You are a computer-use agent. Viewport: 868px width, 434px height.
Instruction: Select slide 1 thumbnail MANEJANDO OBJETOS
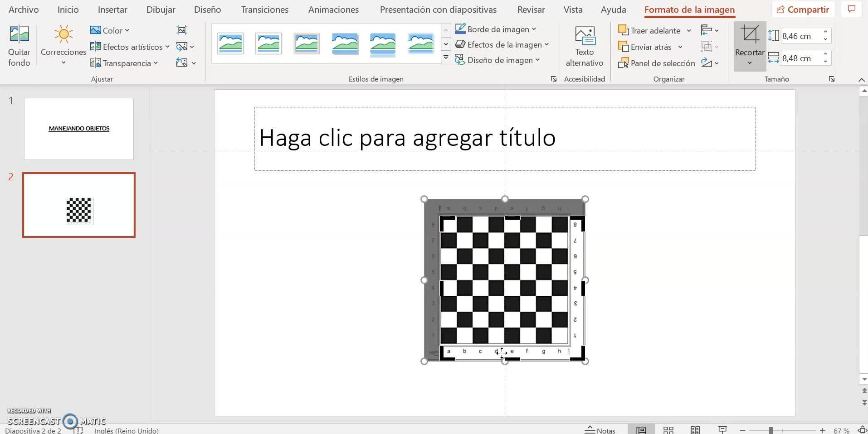[79, 129]
